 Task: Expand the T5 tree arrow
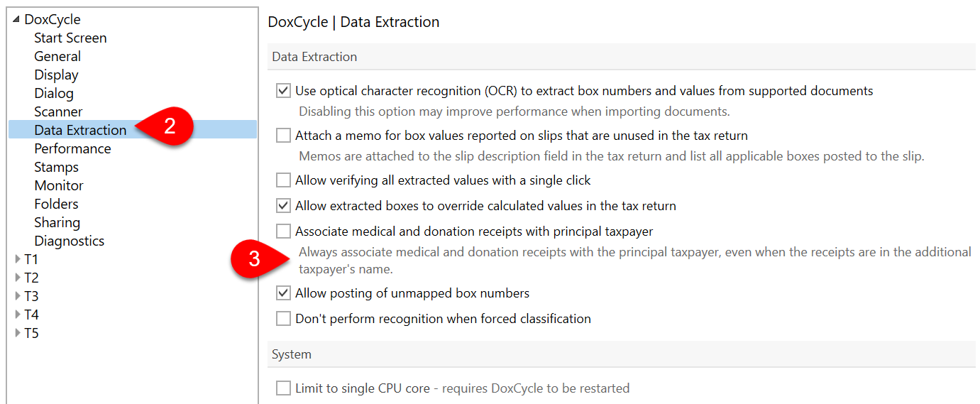pos(18,333)
